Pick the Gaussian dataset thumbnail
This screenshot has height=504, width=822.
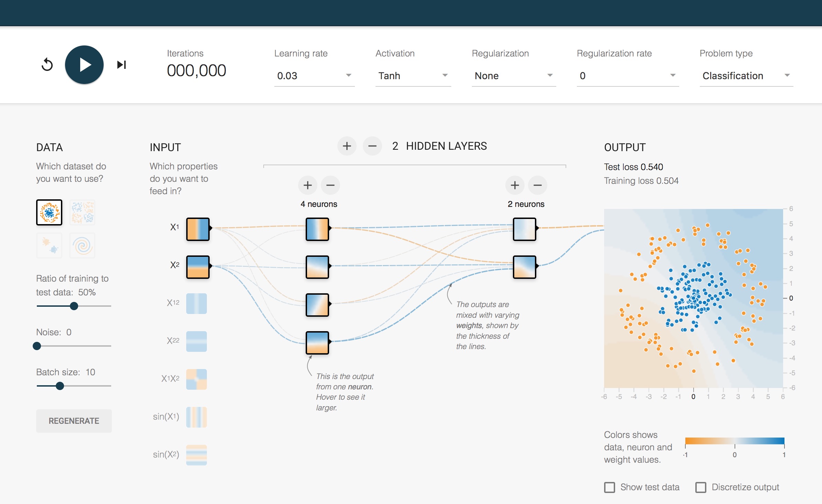pyautogui.click(x=49, y=245)
